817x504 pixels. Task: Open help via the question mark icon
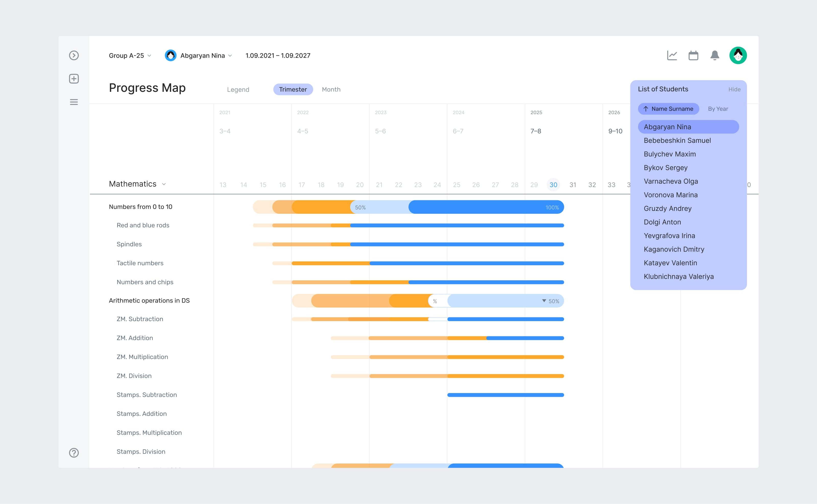pos(74,453)
